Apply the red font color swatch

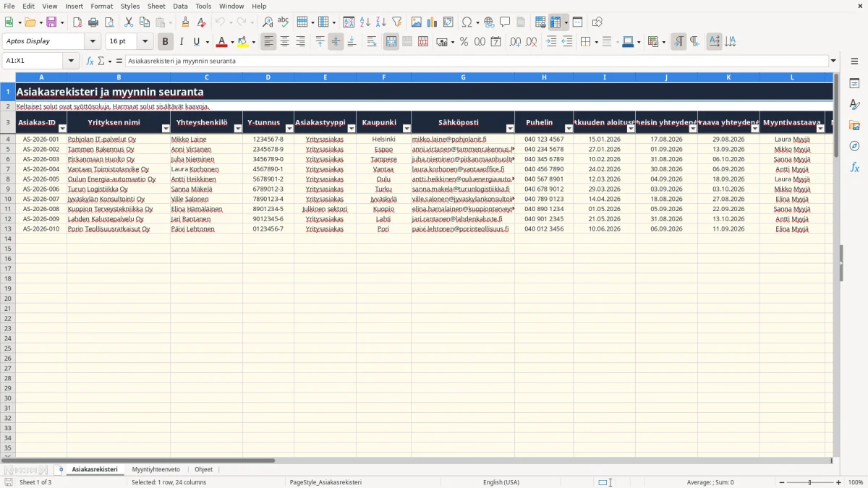coord(221,42)
